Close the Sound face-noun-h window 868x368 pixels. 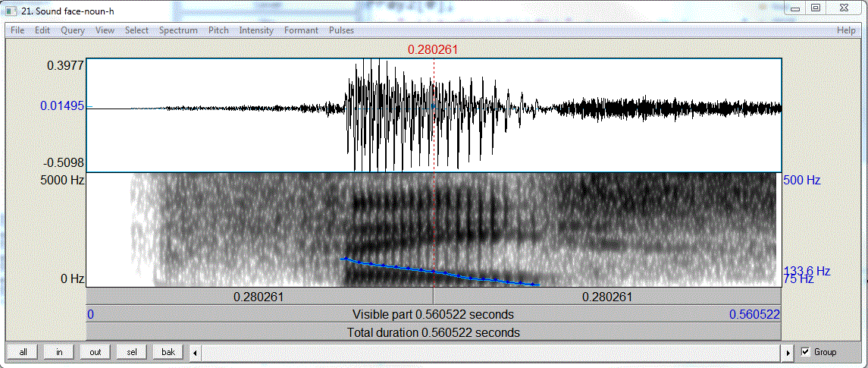pyautogui.click(x=842, y=8)
